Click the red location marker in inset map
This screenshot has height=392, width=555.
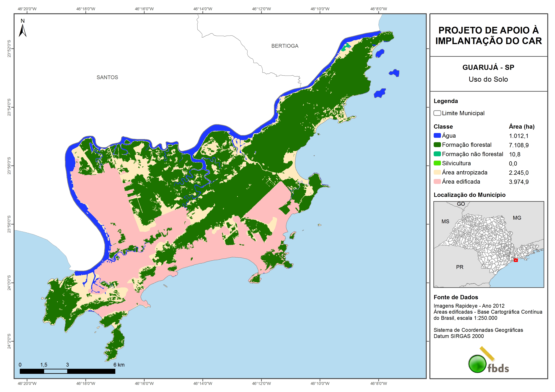point(516,260)
